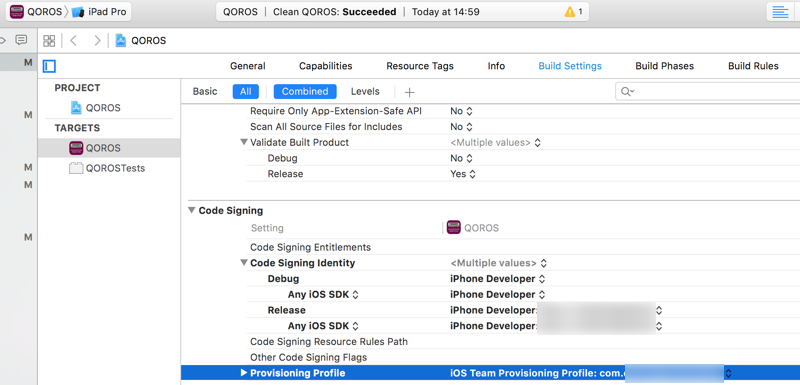Go forward with the right arrow
The height and width of the screenshot is (385, 800).
coord(97,41)
